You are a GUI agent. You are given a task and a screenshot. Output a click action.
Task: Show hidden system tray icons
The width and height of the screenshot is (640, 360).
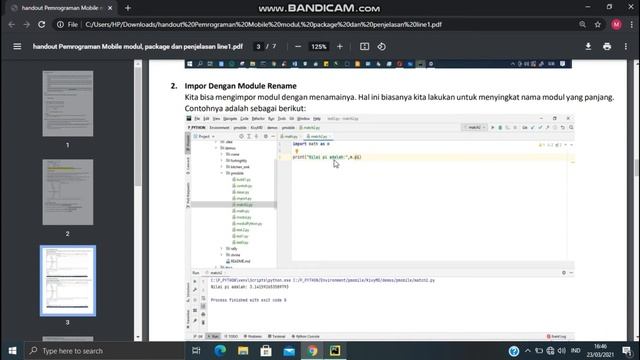(x=528, y=351)
